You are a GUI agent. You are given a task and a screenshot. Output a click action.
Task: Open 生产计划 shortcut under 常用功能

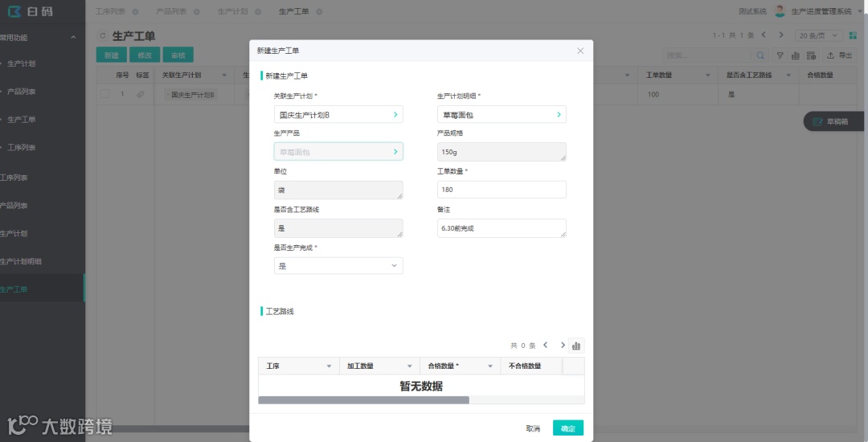point(22,63)
